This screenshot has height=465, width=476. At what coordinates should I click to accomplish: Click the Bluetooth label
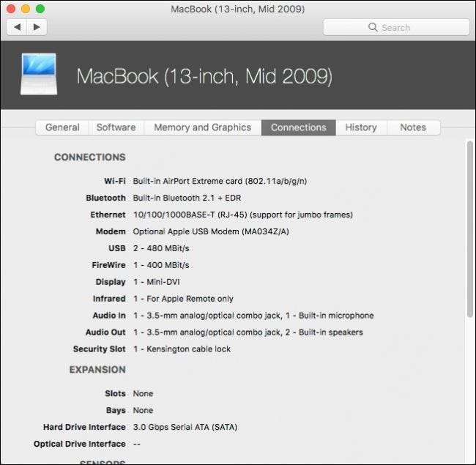point(105,198)
